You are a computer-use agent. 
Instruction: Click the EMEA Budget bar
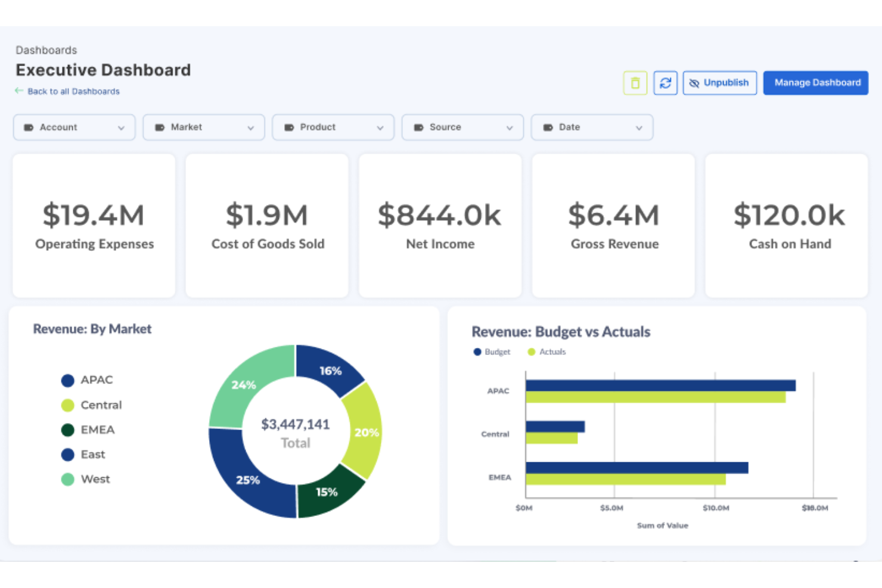click(x=636, y=468)
